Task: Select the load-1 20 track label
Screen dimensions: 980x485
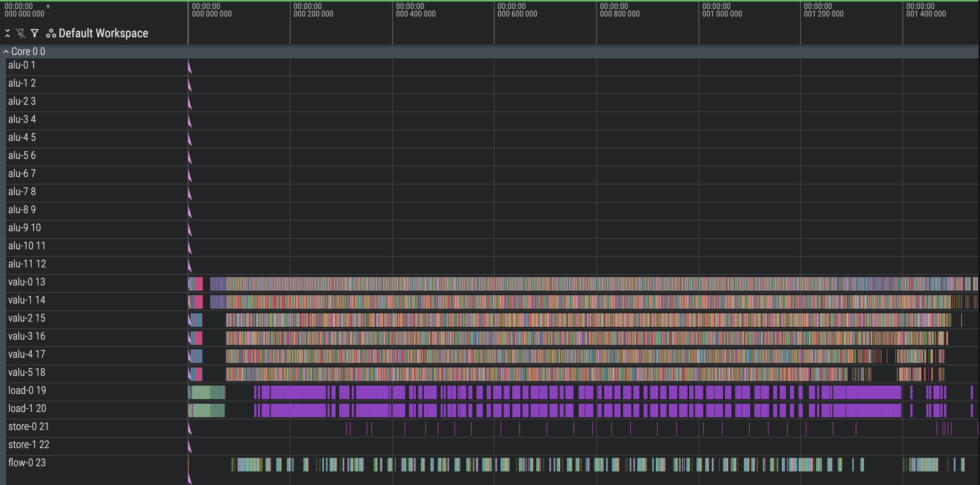Action: (26, 409)
